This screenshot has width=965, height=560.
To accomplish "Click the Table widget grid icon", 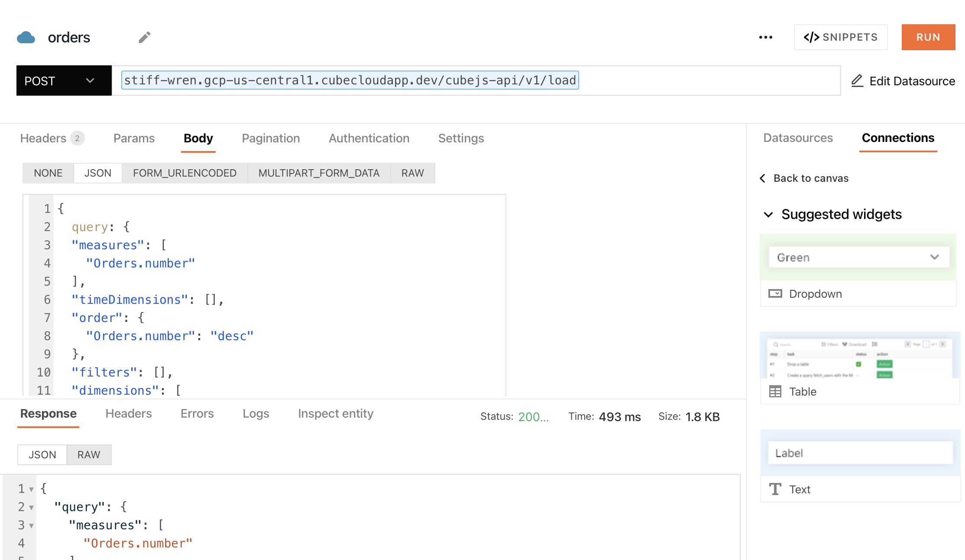I will coord(775,392).
